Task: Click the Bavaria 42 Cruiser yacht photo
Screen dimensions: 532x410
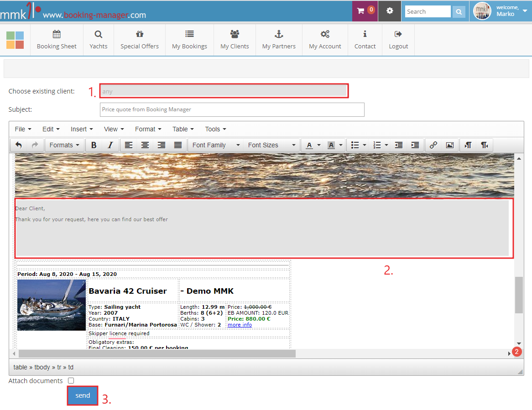Action: pos(52,305)
